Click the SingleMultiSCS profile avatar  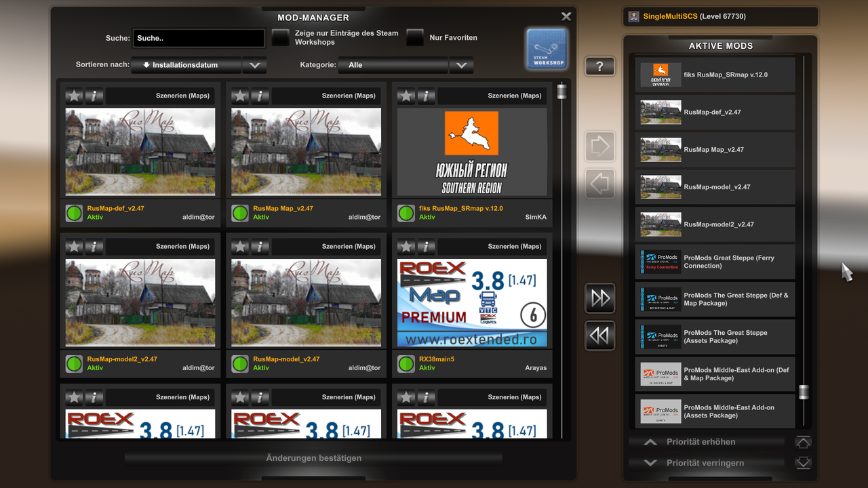point(633,16)
